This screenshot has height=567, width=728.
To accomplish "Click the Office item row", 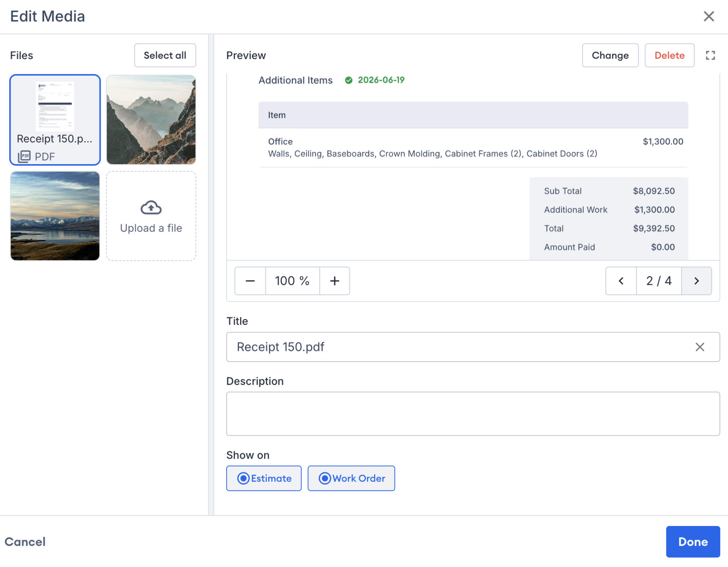I will 473,148.
